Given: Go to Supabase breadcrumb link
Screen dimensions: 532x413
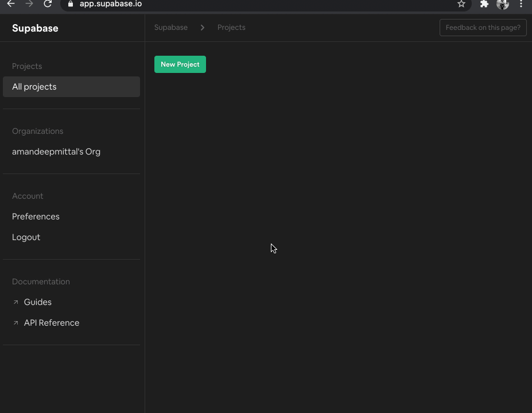Looking at the screenshot, I should point(170,28).
